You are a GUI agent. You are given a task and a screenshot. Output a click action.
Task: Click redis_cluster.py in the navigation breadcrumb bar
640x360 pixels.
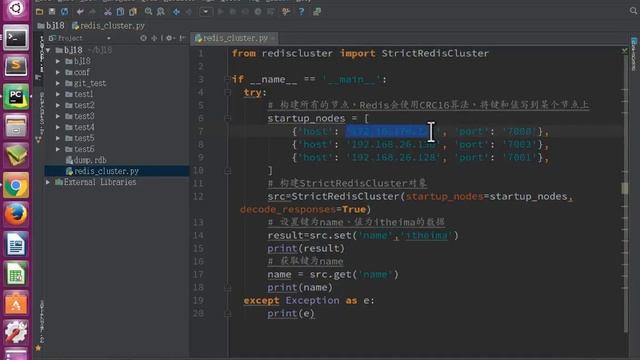tap(108, 26)
